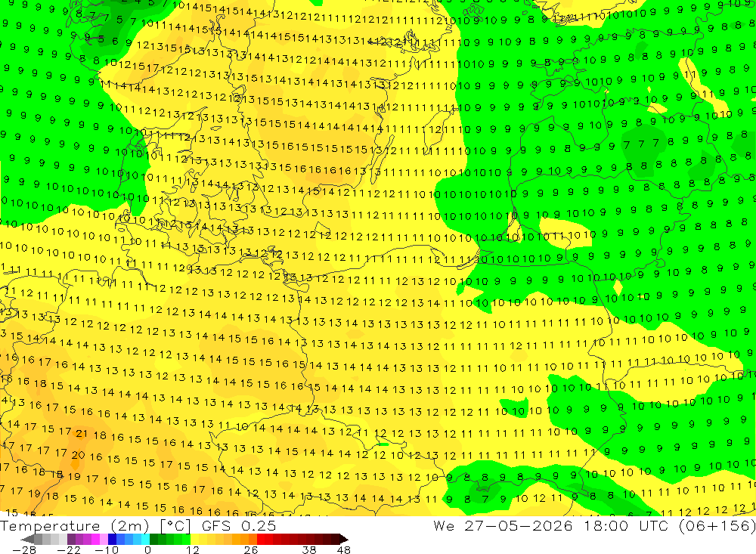Click the legend label "38"
This screenshot has height=554, width=756.
tap(309, 549)
